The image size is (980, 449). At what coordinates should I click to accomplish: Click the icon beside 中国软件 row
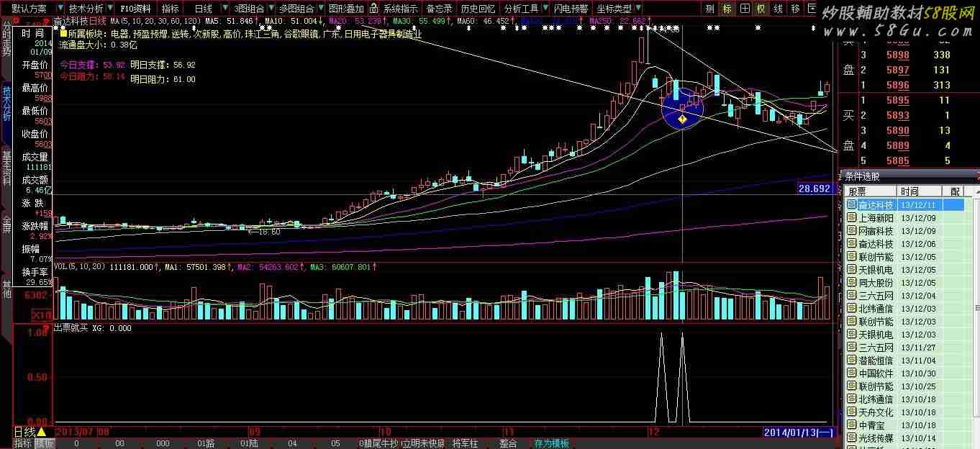pyautogui.click(x=852, y=373)
